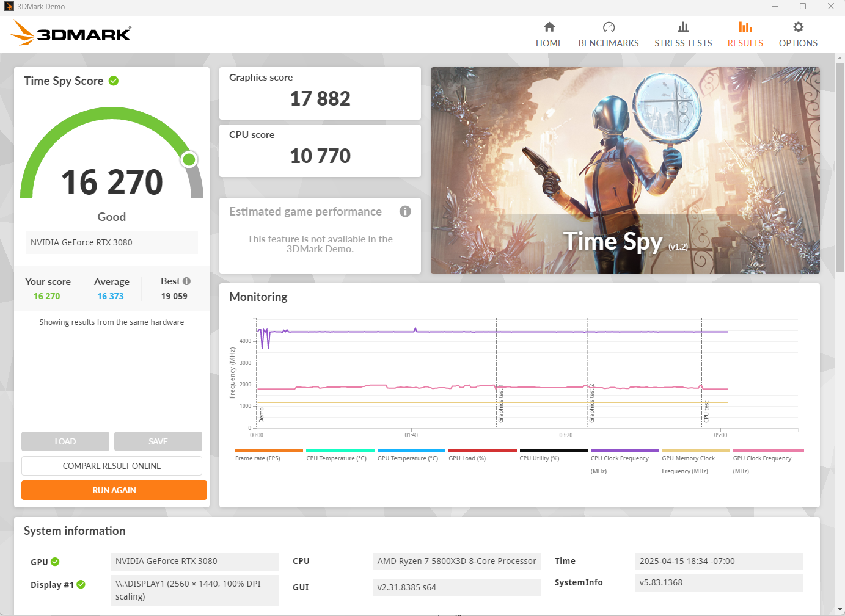Viewport: 845px width, 616px height.
Task: Open the Benchmarks section
Action: pos(609,35)
